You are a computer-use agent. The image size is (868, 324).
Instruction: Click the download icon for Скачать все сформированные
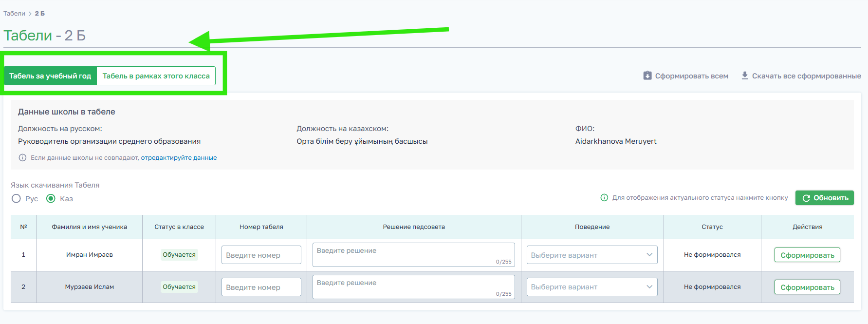[745, 76]
